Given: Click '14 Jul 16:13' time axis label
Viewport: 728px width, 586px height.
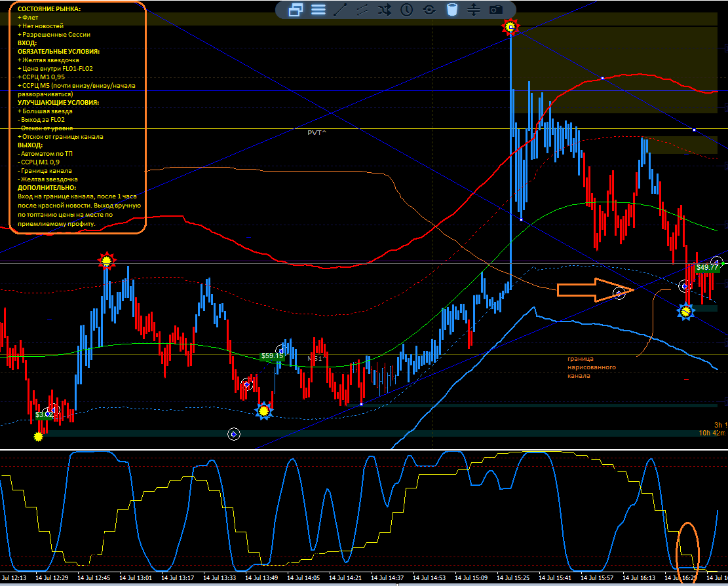Looking at the screenshot, I should click(639, 577).
